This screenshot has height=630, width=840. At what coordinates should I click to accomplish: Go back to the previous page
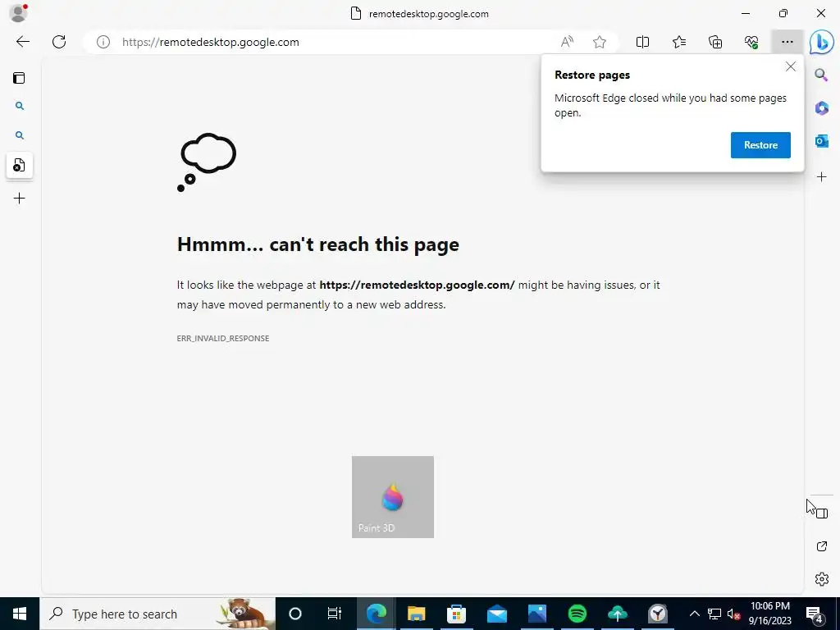(x=22, y=42)
